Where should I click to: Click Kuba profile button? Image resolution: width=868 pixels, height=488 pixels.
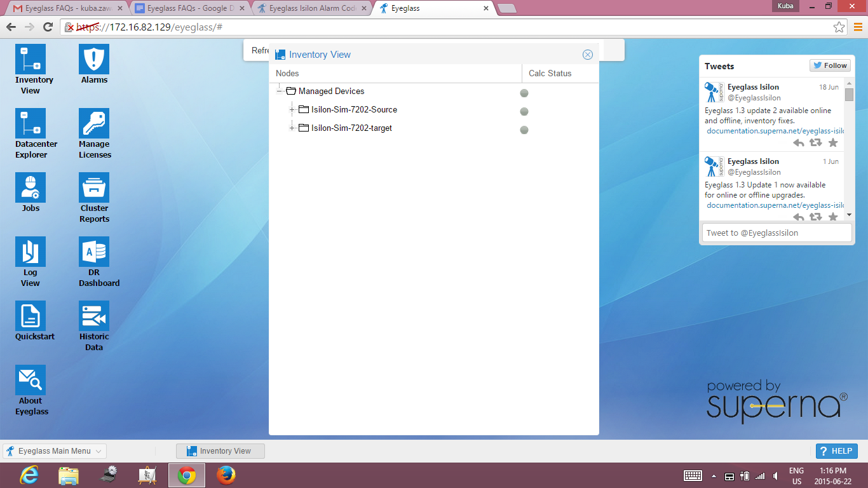[x=784, y=6]
